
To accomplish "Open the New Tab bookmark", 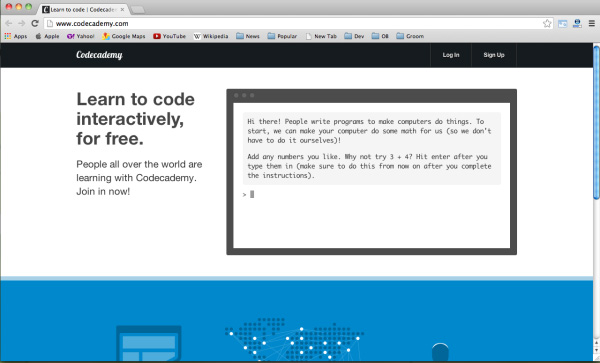I will coord(321,36).
